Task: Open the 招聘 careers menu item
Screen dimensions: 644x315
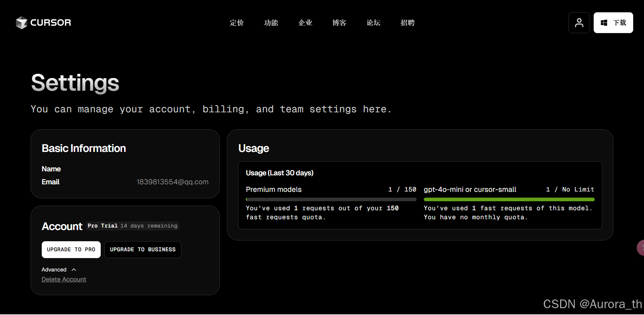Action: 408,23
